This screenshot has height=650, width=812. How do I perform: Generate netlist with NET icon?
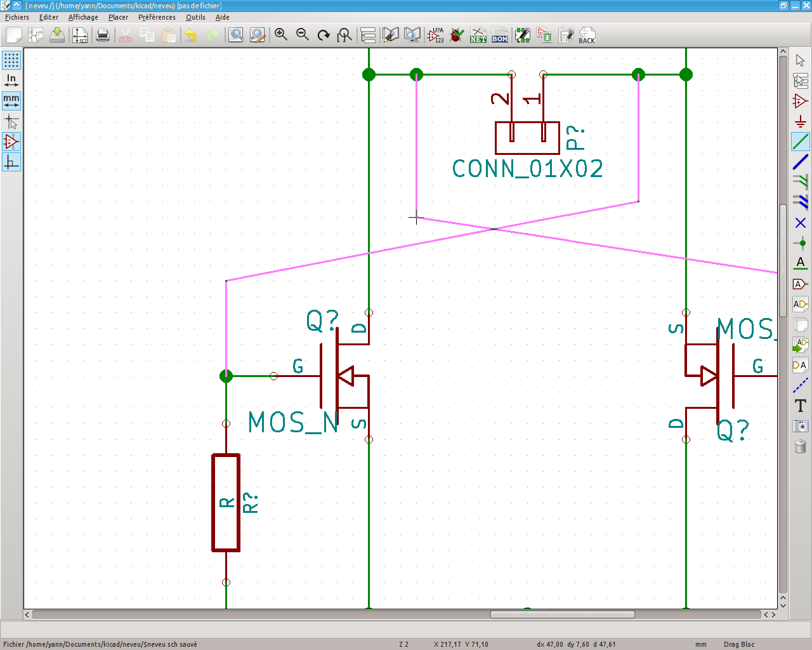click(478, 35)
